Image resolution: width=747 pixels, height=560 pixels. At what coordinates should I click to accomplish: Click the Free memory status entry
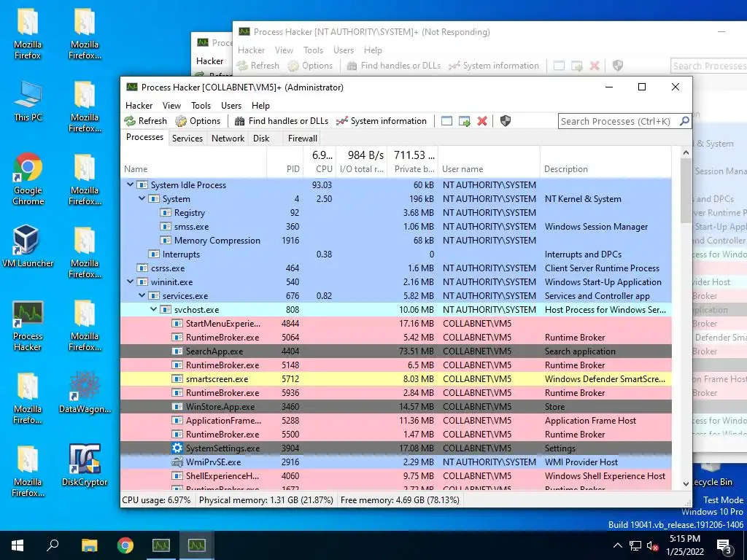(400, 500)
